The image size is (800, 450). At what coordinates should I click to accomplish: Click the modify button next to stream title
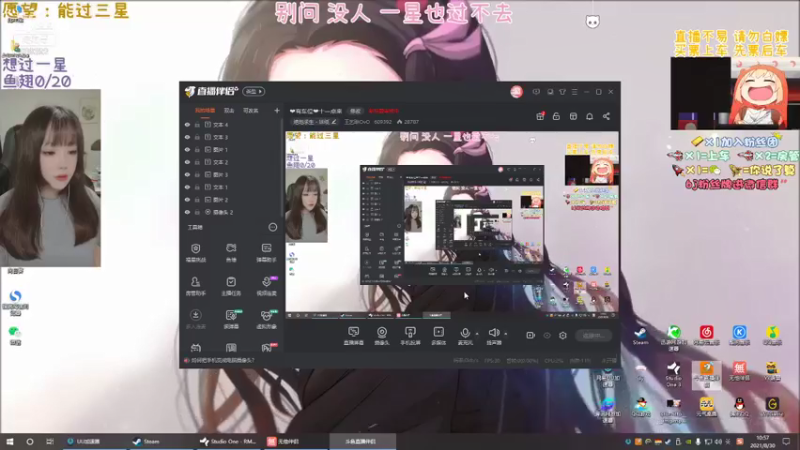[356, 111]
